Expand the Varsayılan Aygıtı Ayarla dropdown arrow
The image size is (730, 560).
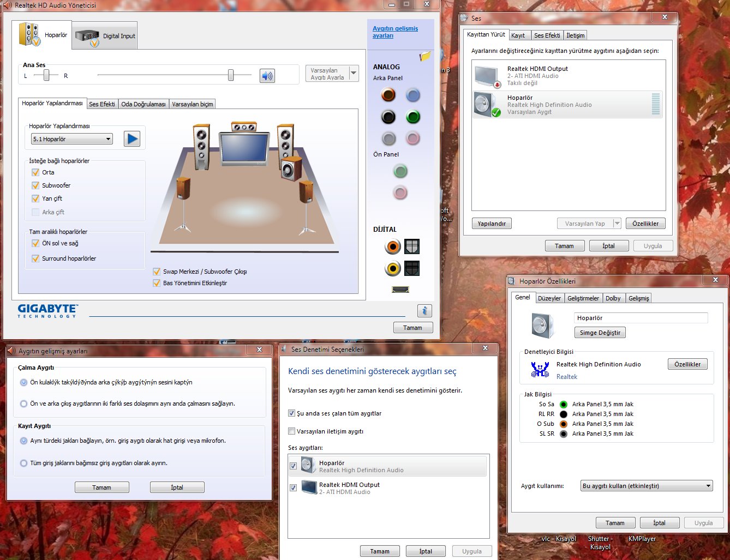pos(354,73)
